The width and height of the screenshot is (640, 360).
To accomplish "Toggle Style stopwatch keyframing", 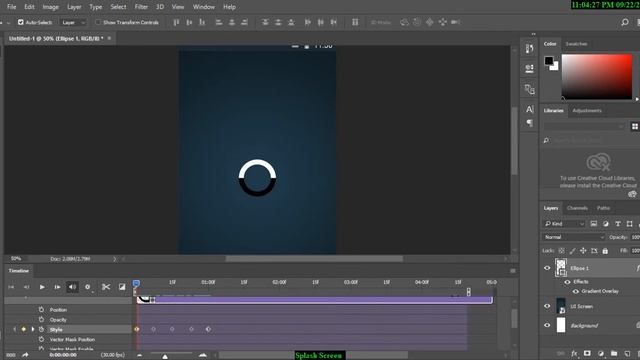I will [41, 329].
